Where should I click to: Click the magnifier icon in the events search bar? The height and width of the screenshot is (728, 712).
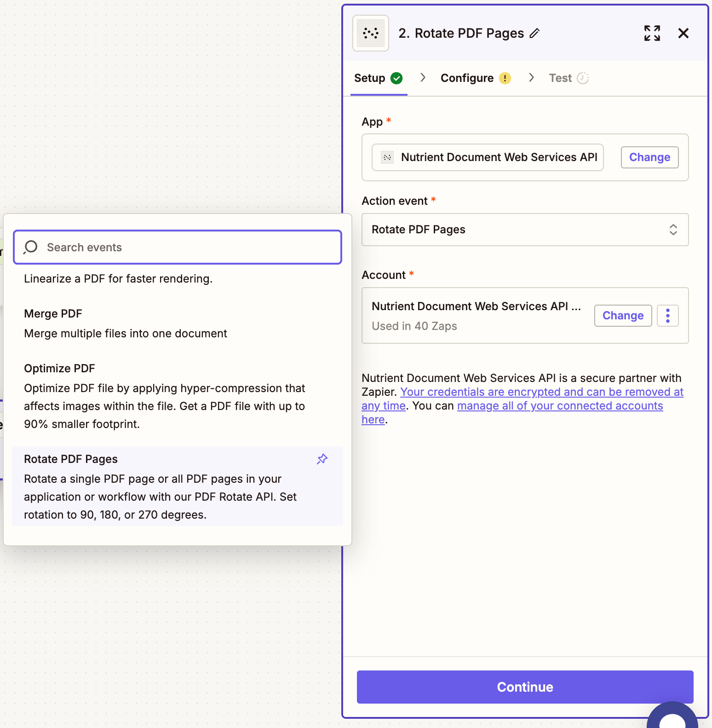point(30,247)
